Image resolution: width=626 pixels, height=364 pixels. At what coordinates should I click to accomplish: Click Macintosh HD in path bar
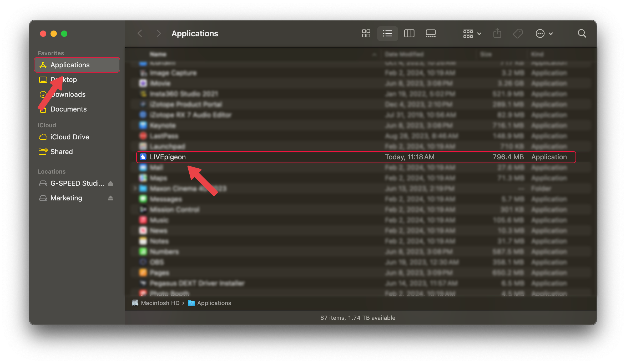pyautogui.click(x=160, y=303)
